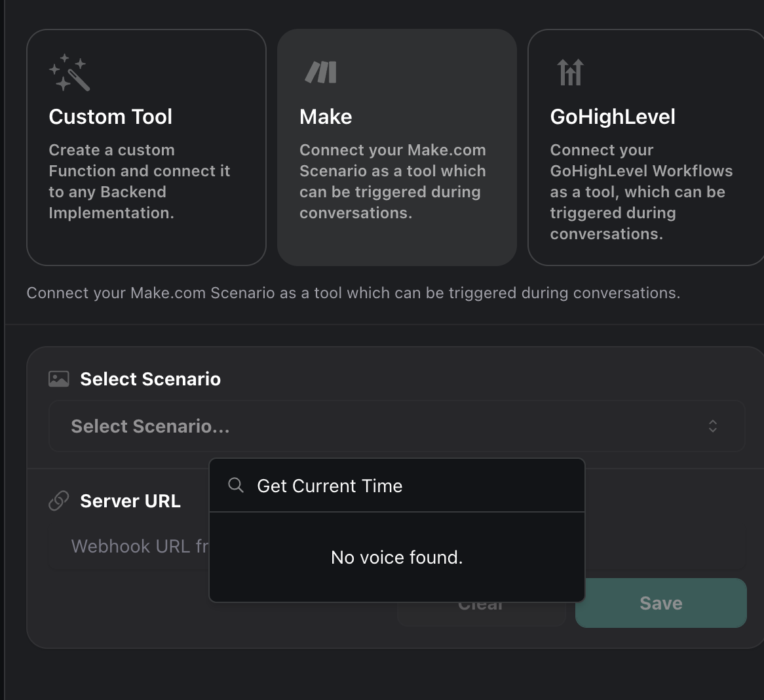The image size is (764, 700).
Task: Click the GoHighLevel arrows icon
Action: (569, 72)
